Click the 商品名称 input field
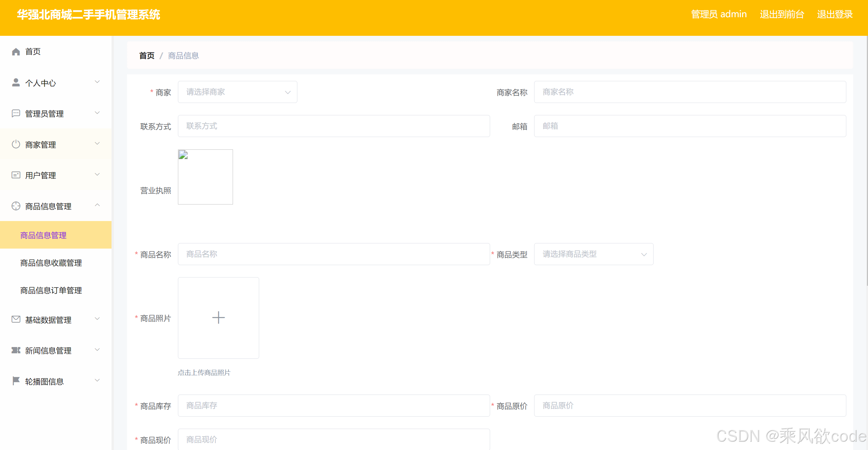868x450 pixels. pos(333,254)
